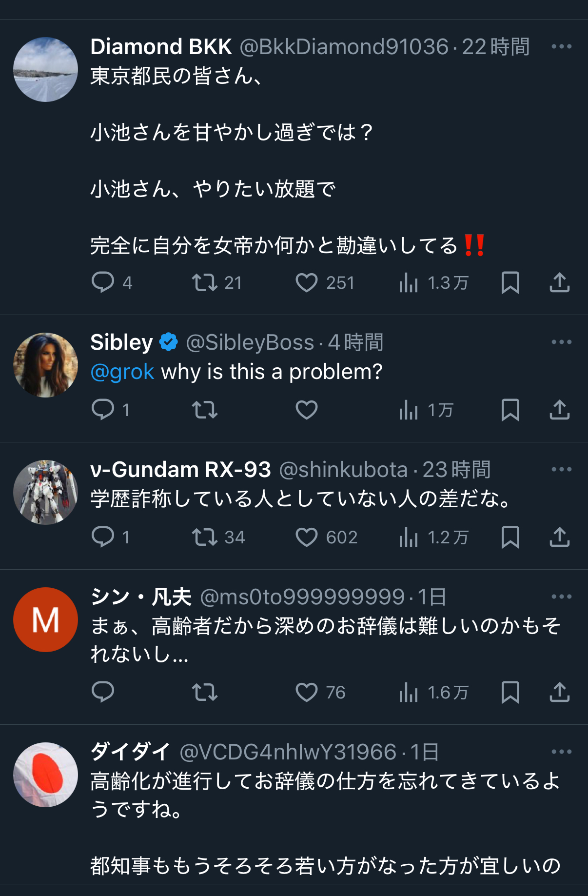Open more options on ダイダイ's tweet
Viewport: 588px width, 896px height.
pyautogui.click(x=561, y=752)
